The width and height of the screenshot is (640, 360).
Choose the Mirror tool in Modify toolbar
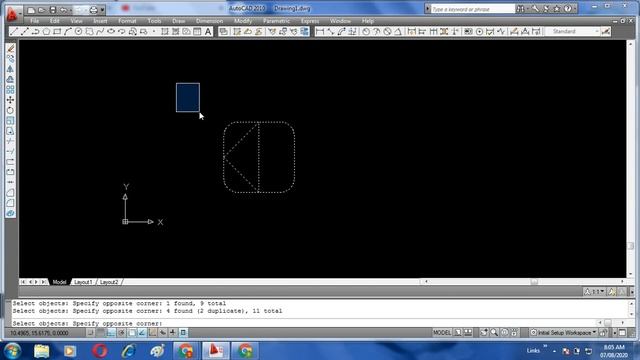[x=11, y=69]
